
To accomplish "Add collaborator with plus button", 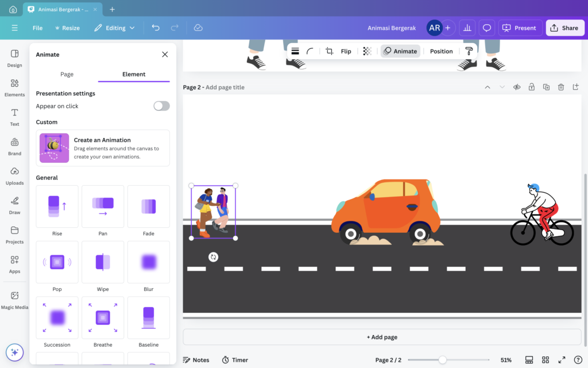I will click(x=448, y=28).
